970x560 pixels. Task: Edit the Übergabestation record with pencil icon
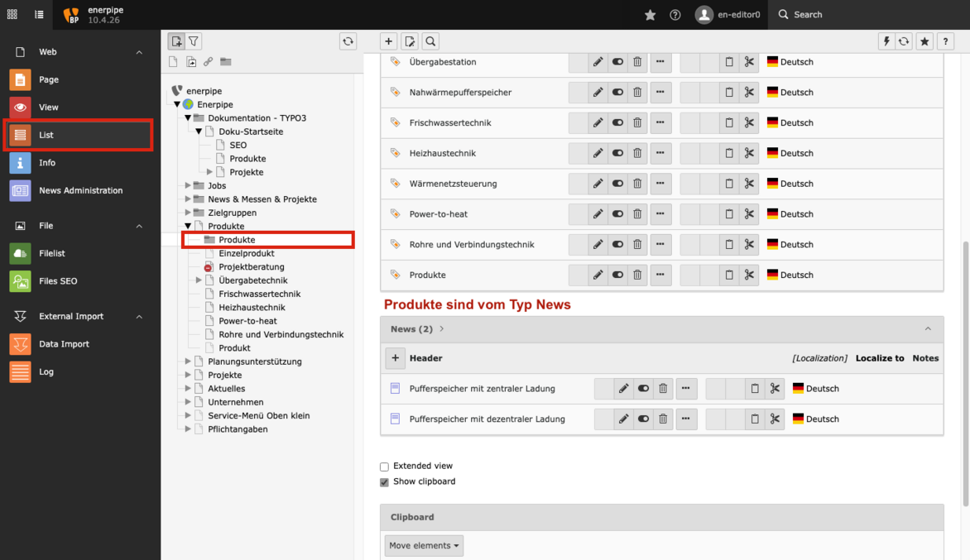(598, 62)
